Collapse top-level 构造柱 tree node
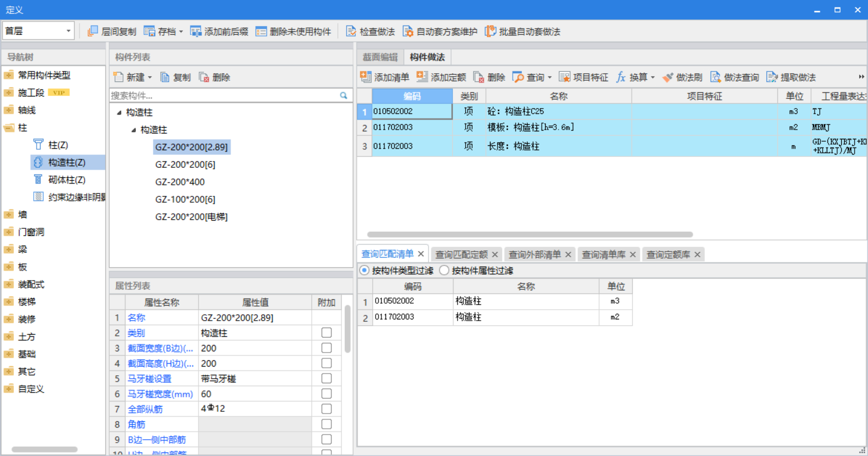Viewport: 868px width, 456px height. pyautogui.click(x=120, y=113)
